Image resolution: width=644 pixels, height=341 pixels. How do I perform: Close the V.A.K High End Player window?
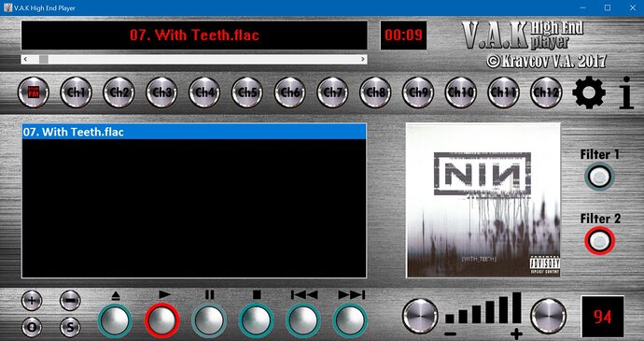click(633, 7)
